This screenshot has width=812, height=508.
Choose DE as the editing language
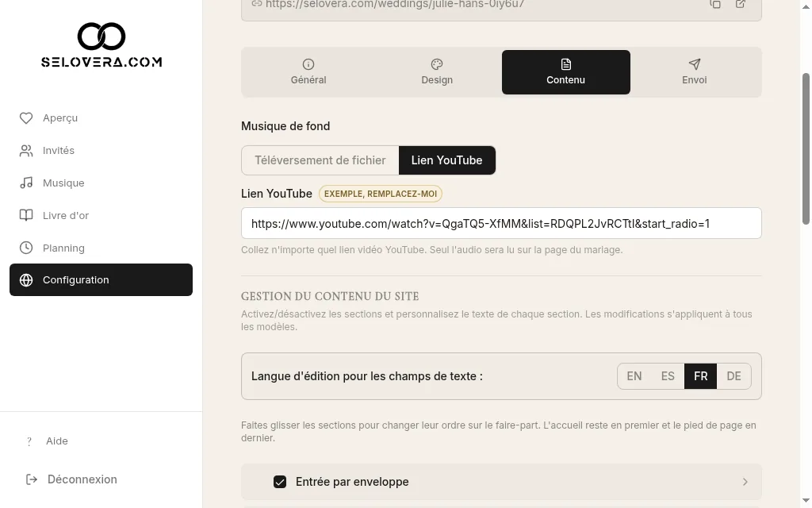(x=733, y=376)
